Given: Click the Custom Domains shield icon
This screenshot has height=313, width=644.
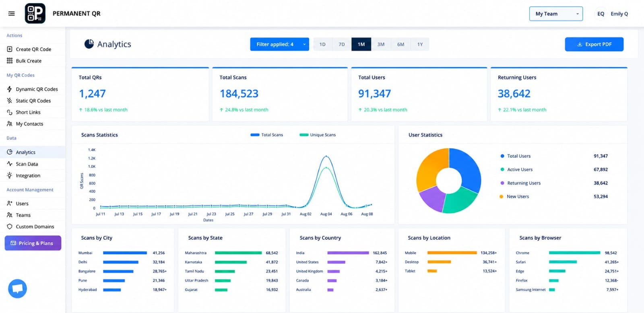Looking at the screenshot, I should coord(10,227).
